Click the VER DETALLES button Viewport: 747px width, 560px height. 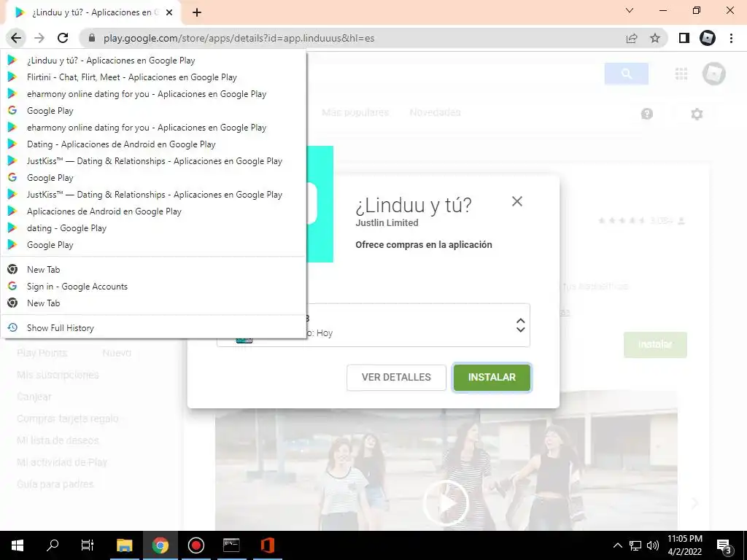(x=396, y=378)
